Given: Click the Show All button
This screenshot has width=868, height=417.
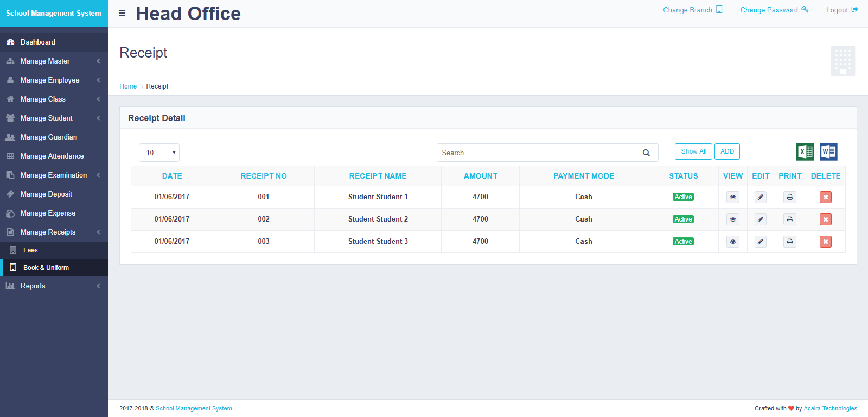Looking at the screenshot, I should point(693,151).
